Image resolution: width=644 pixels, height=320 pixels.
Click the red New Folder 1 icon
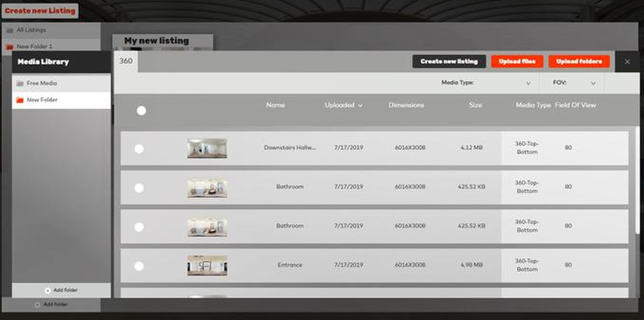(10, 47)
